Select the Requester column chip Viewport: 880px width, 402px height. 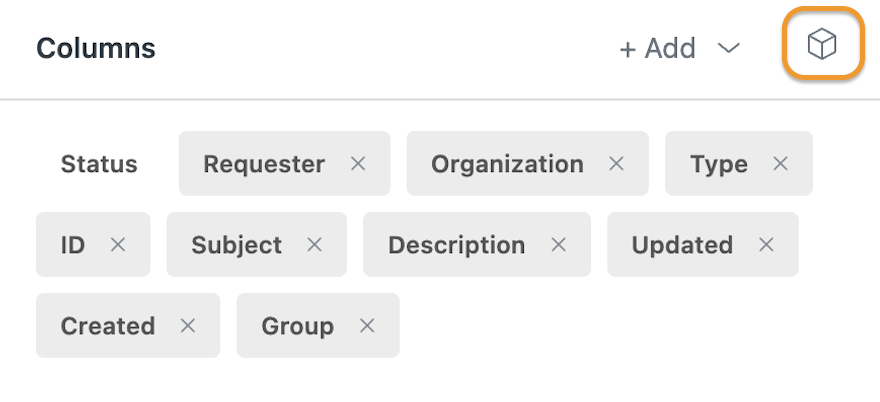coord(285,163)
